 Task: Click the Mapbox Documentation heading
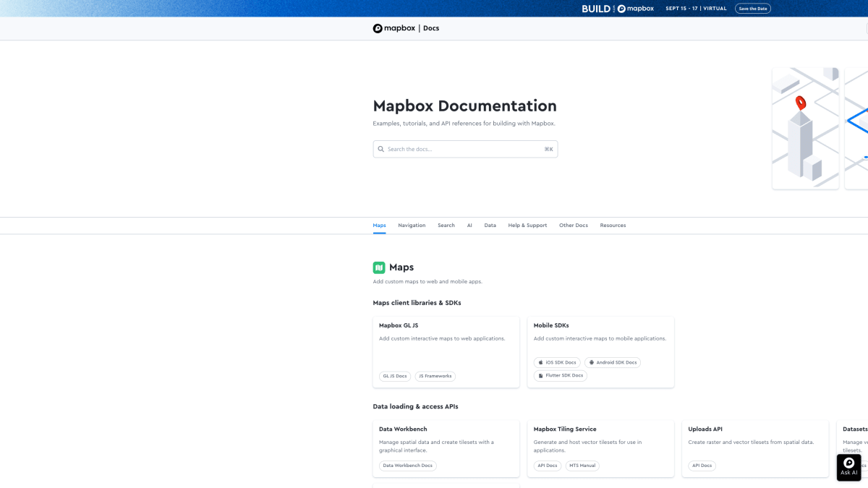tap(464, 106)
